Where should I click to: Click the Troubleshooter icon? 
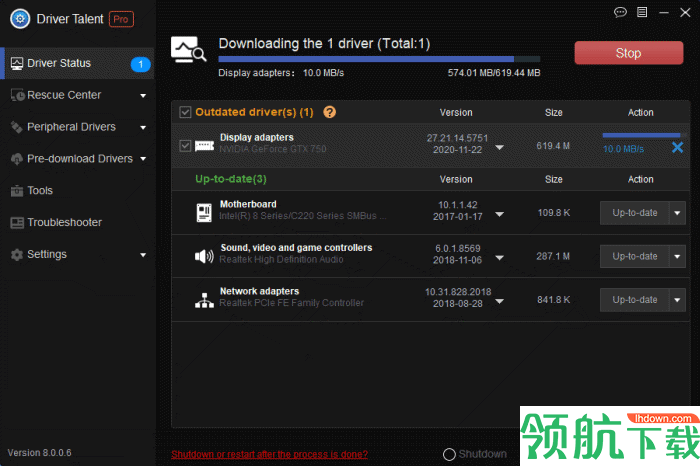click(x=17, y=222)
